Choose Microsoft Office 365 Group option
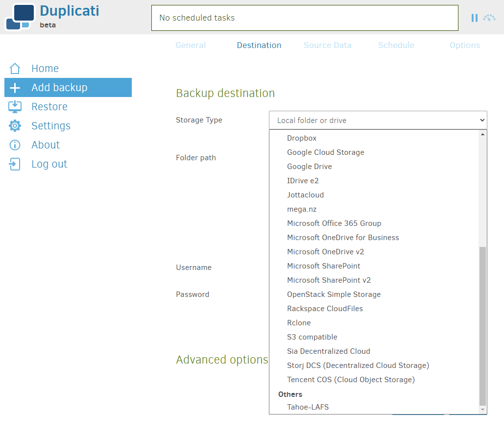Viewport: 504px width, 439px height. 374,223
